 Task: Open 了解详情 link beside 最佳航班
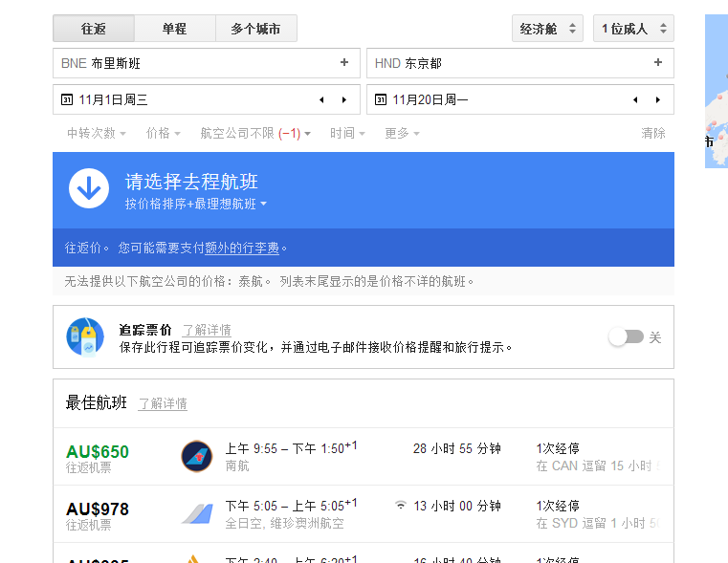pyautogui.click(x=163, y=403)
